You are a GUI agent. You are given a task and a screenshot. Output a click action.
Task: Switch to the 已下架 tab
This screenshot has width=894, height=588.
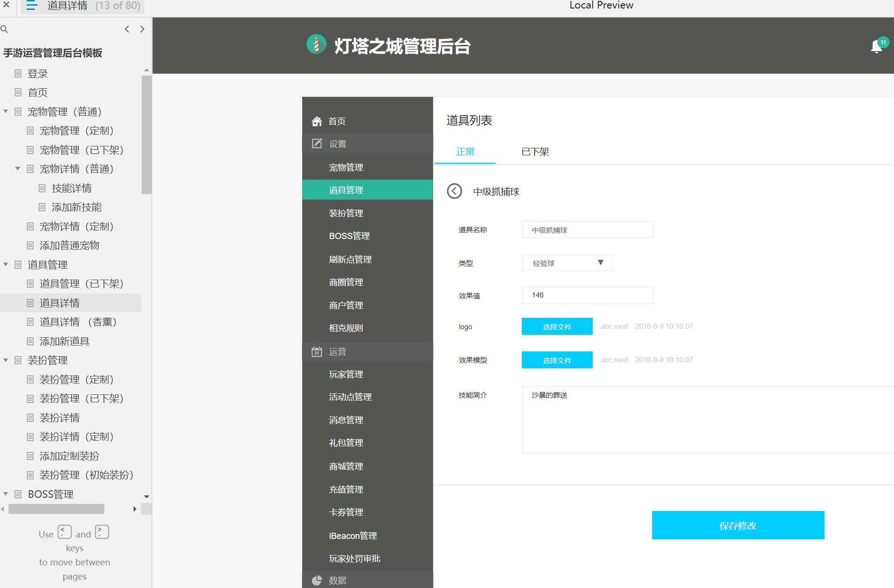coord(535,152)
